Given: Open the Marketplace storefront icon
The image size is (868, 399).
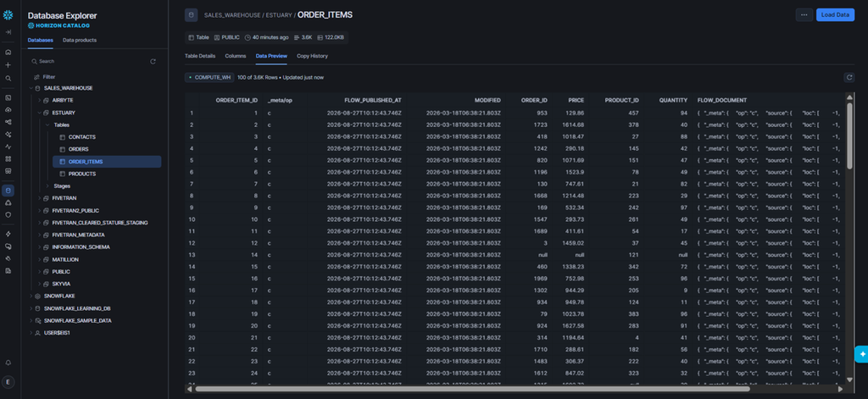Looking at the screenshot, I should click(x=8, y=171).
